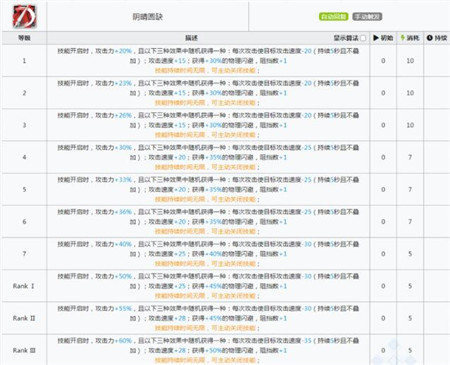Select the level 1 row label
Viewport: 450px width, 365px height.
click(24, 61)
